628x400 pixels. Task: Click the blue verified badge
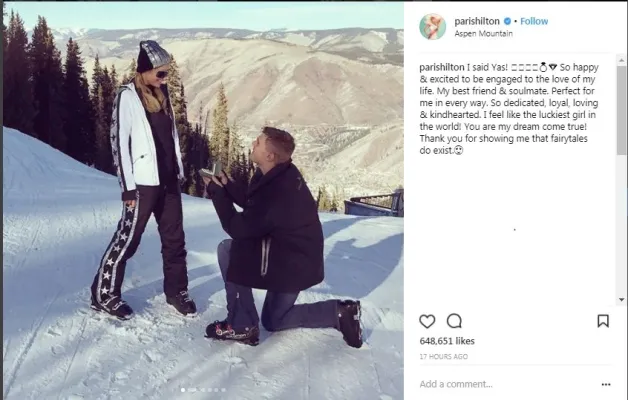507,21
